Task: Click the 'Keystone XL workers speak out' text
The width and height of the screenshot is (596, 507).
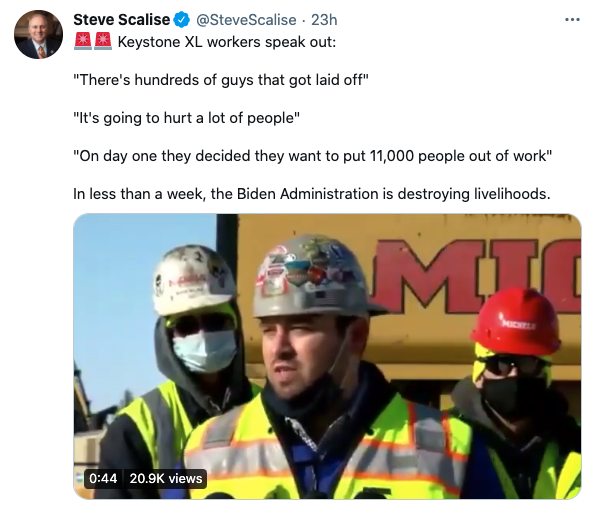Action: point(227,42)
